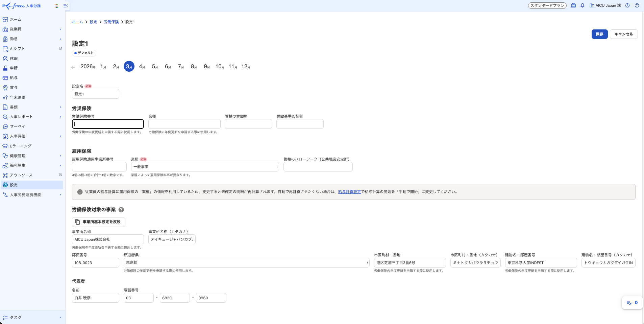The image size is (644, 324).
Task: Go to ホーム breadcrumb link
Action: (x=77, y=22)
